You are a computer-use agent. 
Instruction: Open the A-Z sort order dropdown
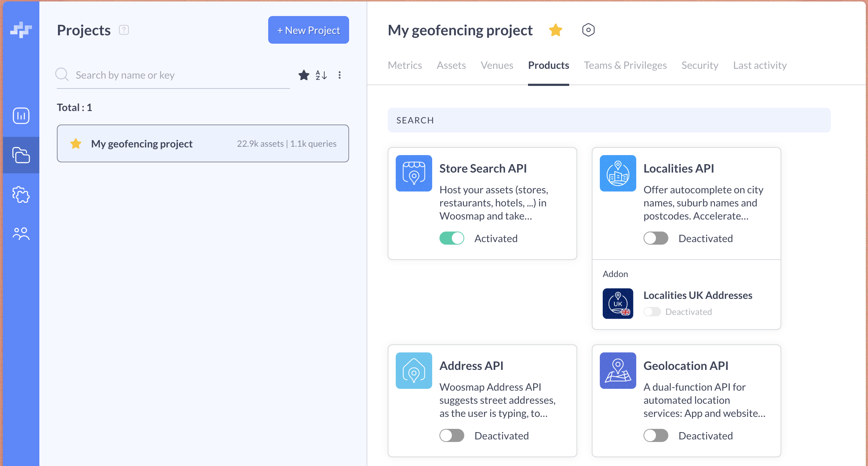point(321,75)
